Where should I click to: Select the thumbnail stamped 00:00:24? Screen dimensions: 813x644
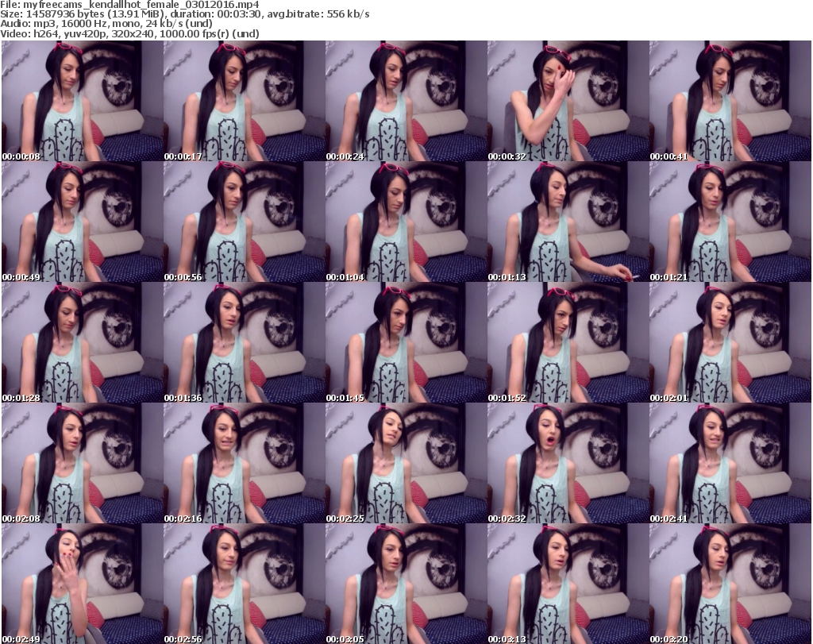point(406,101)
